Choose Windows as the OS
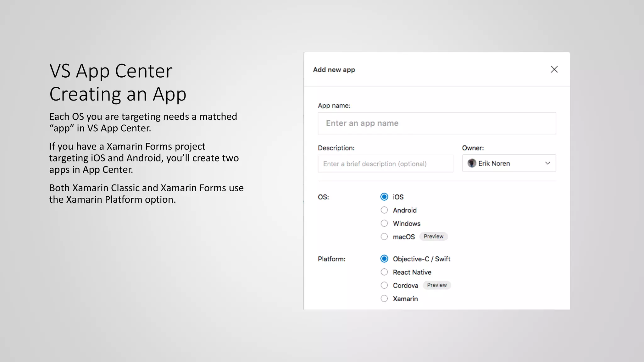 coord(384,223)
